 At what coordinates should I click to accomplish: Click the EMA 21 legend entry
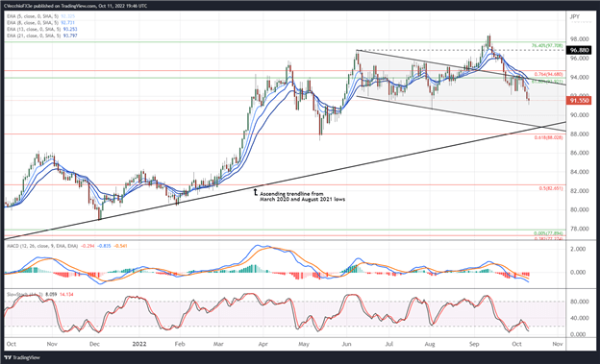[x=42, y=36]
